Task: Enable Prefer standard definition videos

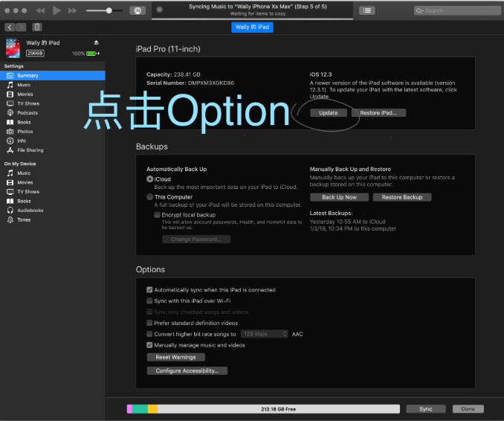Action: (149, 323)
